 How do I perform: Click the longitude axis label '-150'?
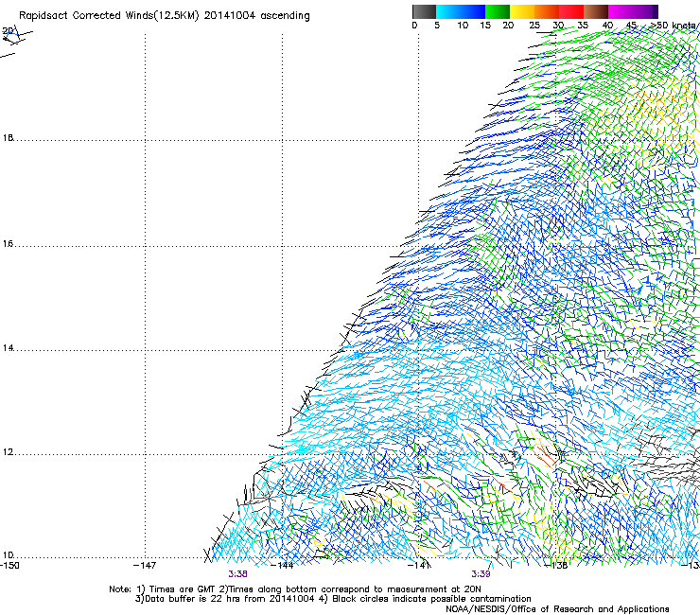(x=9, y=566)
